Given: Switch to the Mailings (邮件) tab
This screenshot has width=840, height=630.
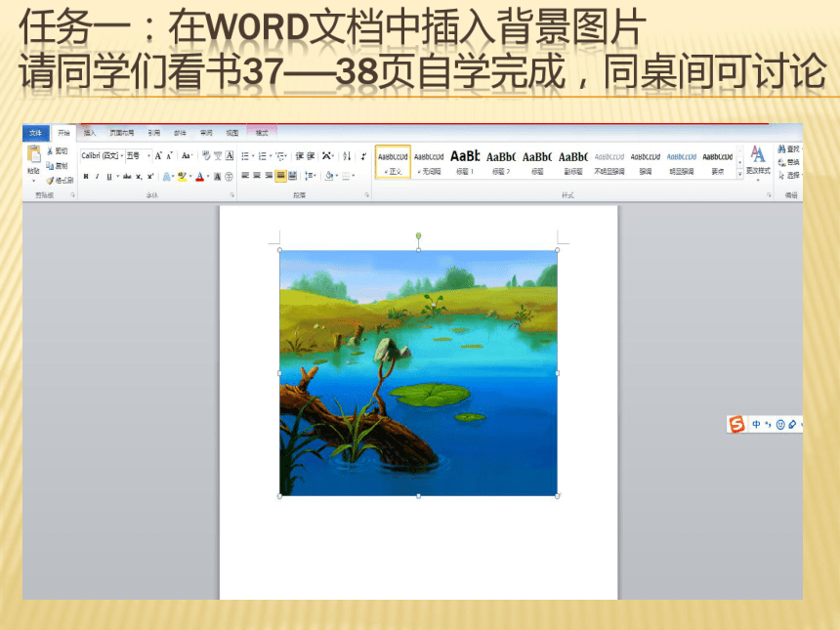Looking at the screenshot, I should tap(181, 133).
